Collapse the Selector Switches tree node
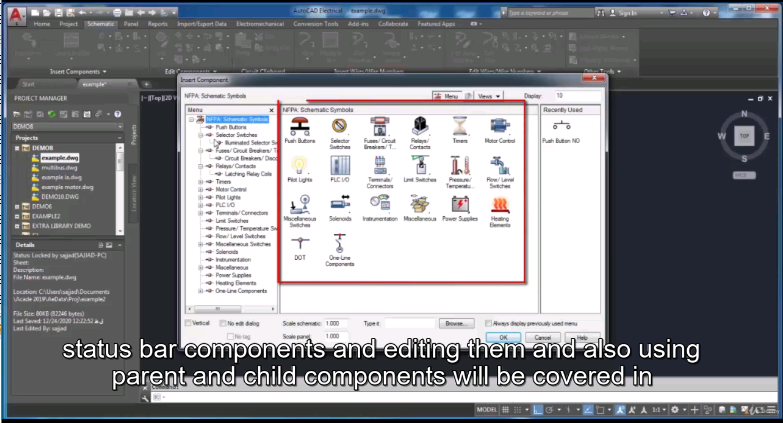 click(200, 135)
